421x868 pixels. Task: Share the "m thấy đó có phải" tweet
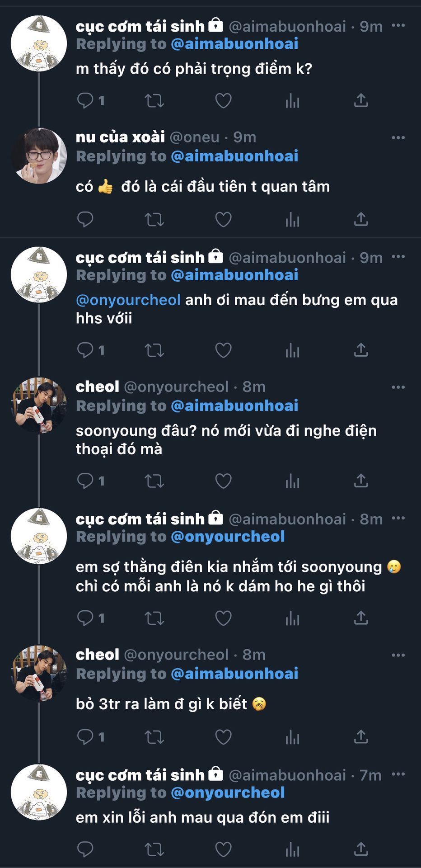click(x=361, y=100)
